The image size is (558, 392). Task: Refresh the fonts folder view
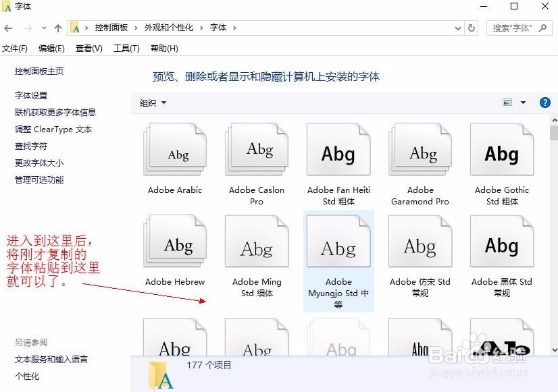click(472, 28)
